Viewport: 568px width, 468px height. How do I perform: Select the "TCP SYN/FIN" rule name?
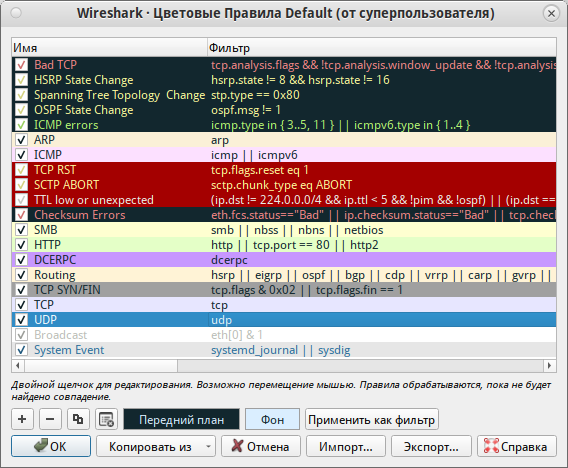point(67,290)
